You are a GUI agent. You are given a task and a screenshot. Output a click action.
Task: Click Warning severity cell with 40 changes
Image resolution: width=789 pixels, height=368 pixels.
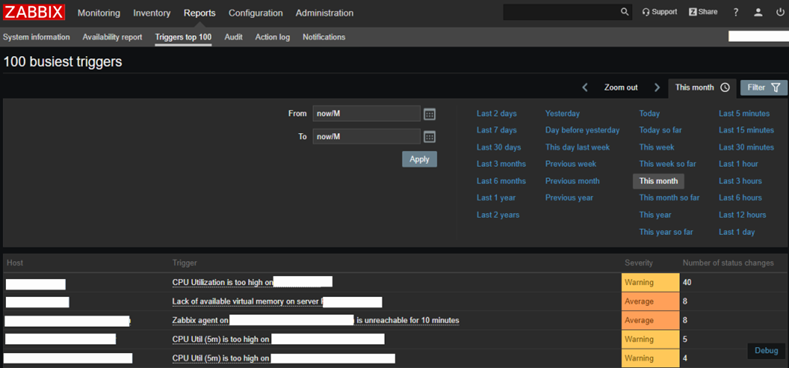pyautogui.click(x=650, y=282)
